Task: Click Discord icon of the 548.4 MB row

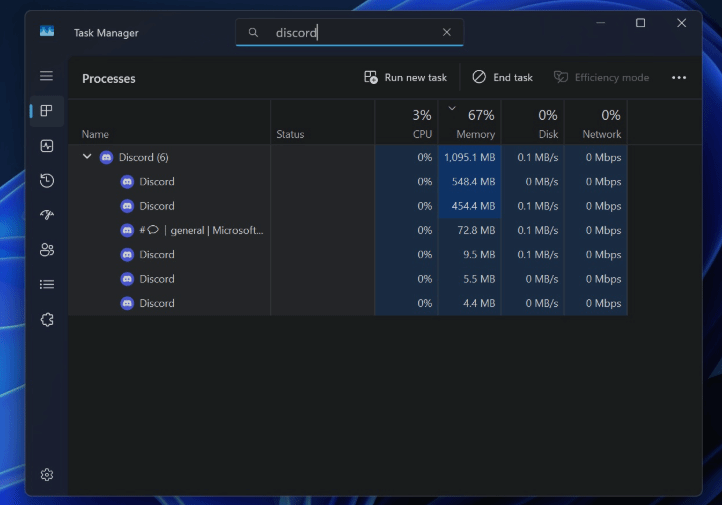Action: coord(127,182)
